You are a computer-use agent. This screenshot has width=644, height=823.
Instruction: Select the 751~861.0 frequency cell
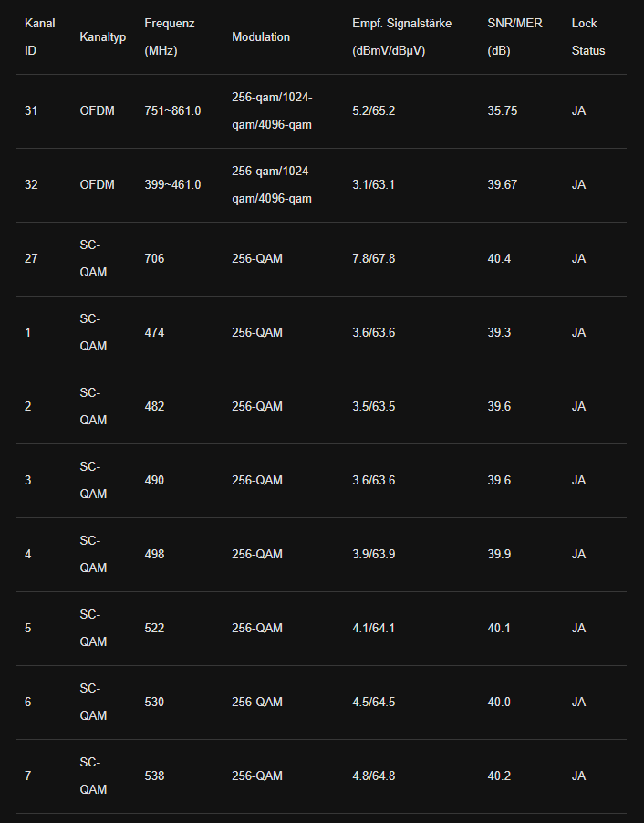[x=172, y=111]
